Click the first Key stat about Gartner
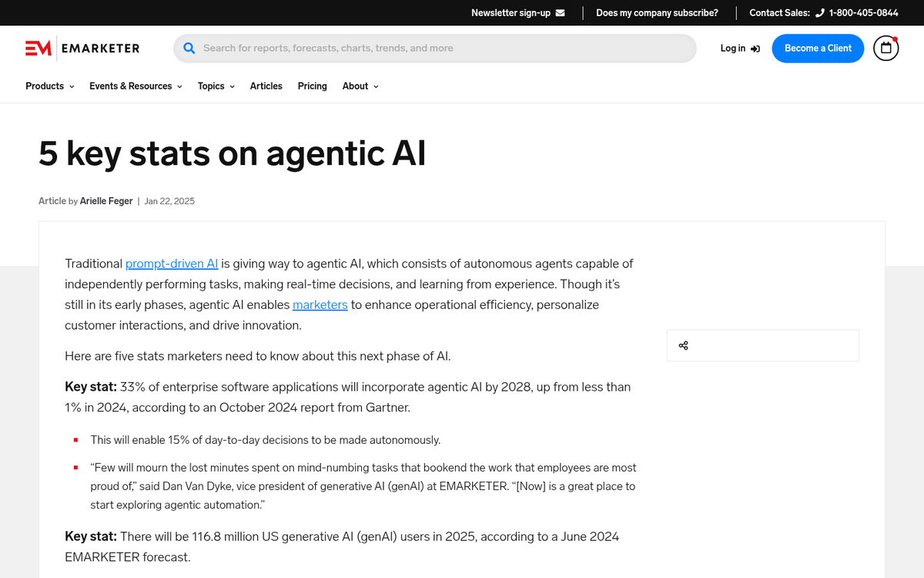This screenshot has width=924, height=578. click(348, 397)
